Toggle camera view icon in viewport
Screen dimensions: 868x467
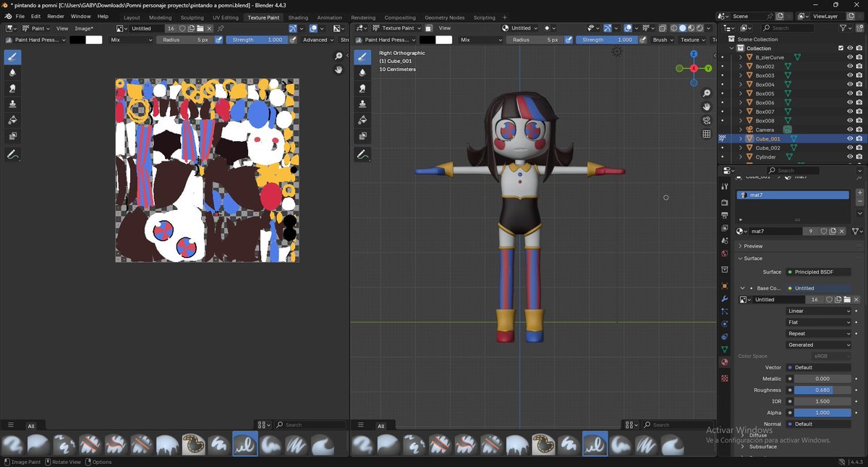click(707, 120)
